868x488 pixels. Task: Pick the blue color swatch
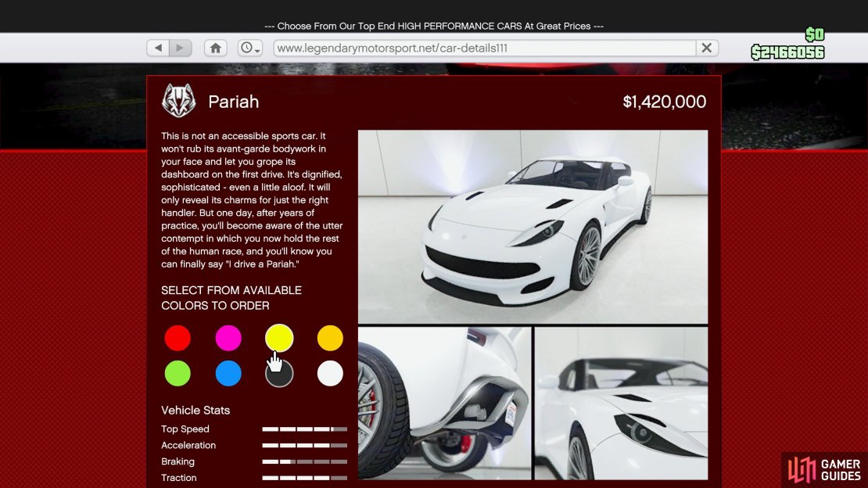tap(228, 373)
